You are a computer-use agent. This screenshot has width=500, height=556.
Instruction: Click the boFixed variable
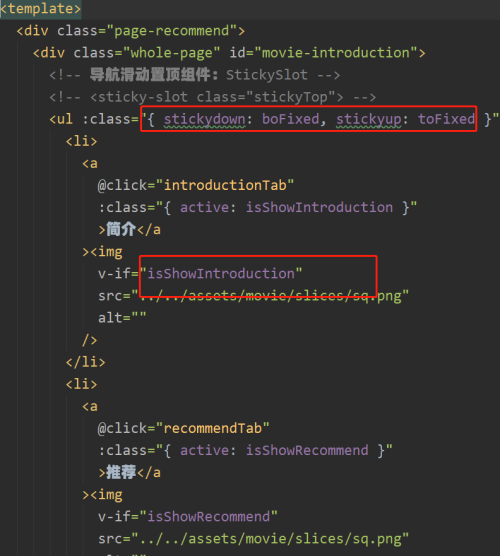(290, 119)
